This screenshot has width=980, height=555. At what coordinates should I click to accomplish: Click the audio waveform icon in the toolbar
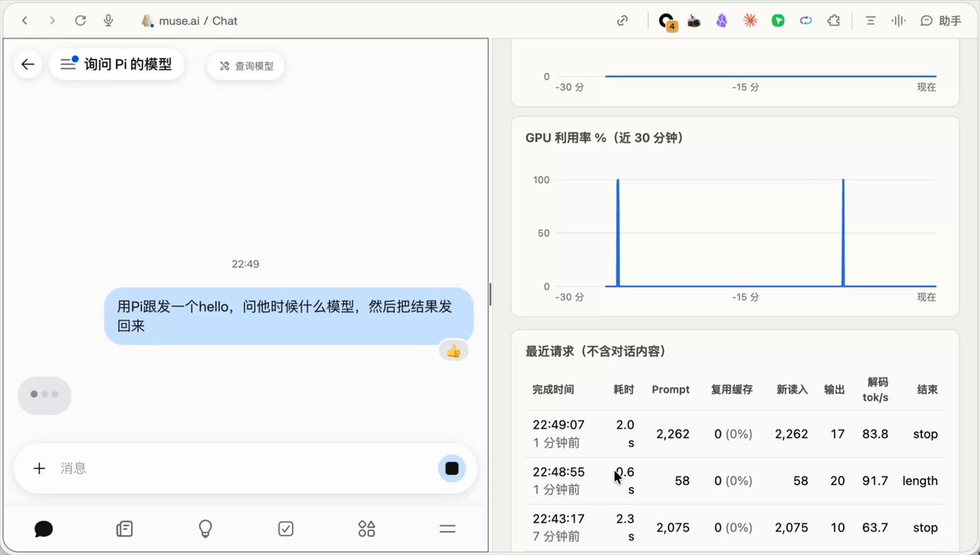coord(898,20)
